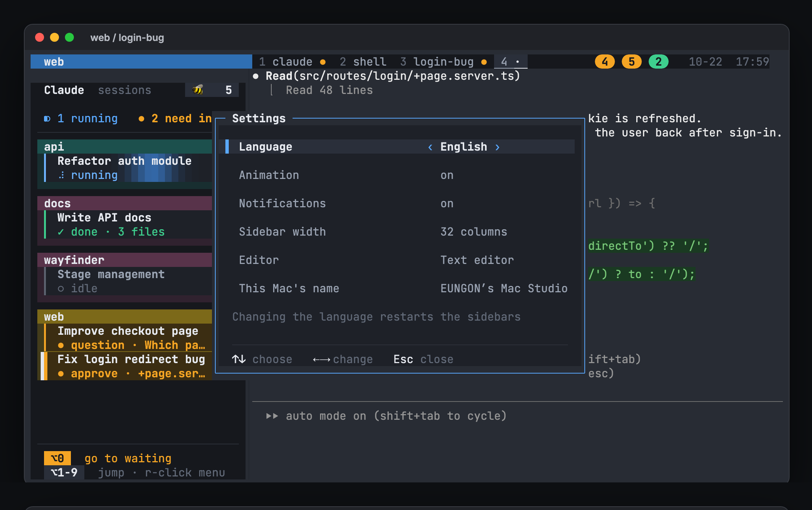Click the ⌥0 go to waiting shortcut

pyautogui.click(x=108, y=458)
